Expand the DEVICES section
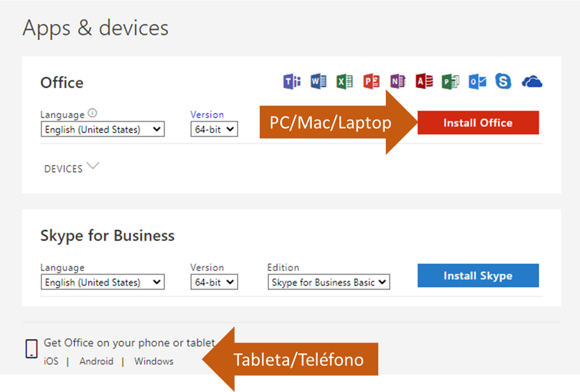This screenshot has height=392, width=580. [72, 168]
